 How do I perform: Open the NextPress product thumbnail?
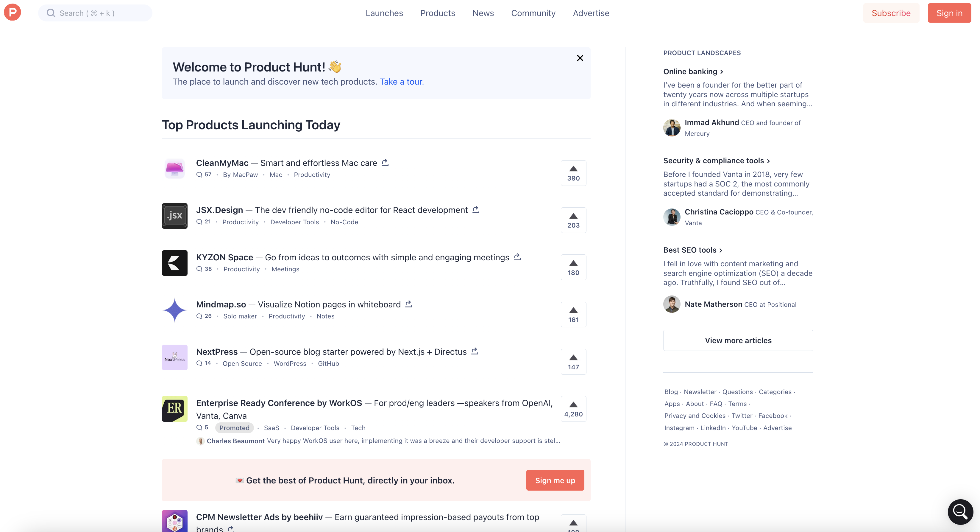(x=175, y=357)
